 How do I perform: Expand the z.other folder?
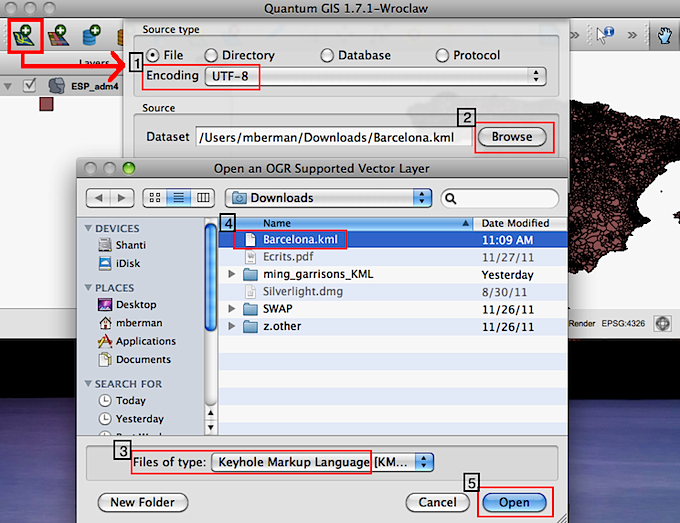point(232,326)
